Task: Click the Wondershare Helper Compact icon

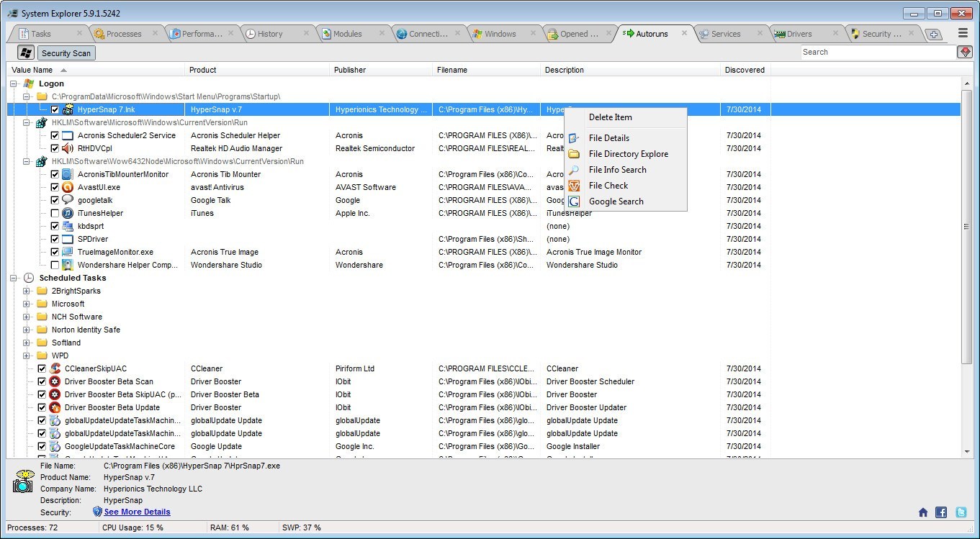Action: pos(67,265)
